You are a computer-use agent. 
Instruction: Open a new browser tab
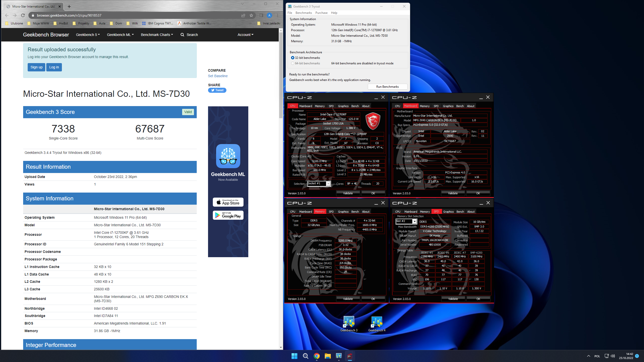tap(69, 7)
